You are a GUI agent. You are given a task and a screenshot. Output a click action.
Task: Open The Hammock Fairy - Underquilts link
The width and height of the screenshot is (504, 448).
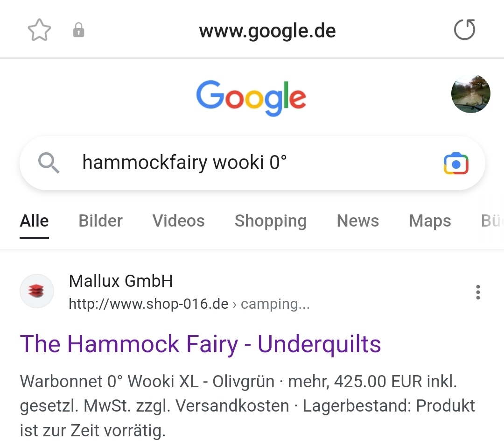[x=200, y=344]
